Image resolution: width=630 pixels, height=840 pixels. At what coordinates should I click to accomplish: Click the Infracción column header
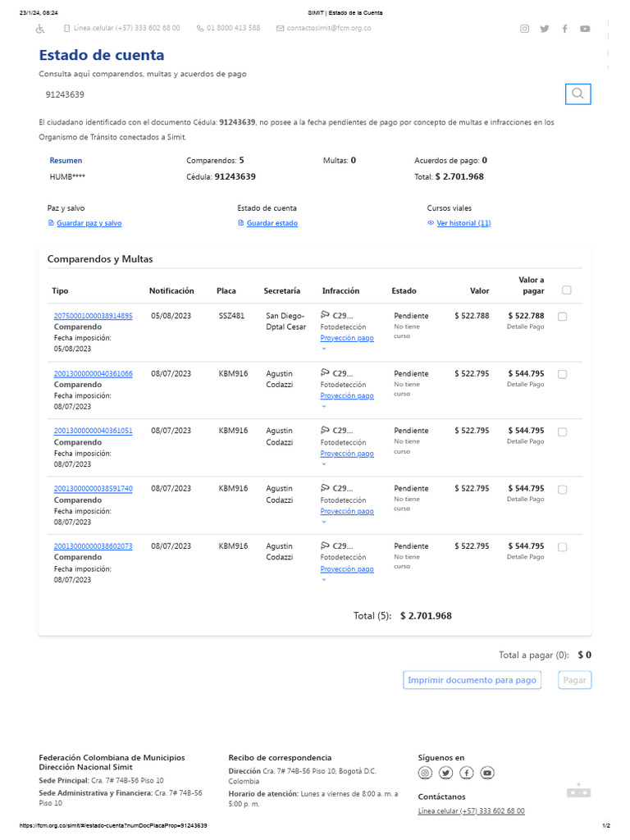tap(340, 291)
